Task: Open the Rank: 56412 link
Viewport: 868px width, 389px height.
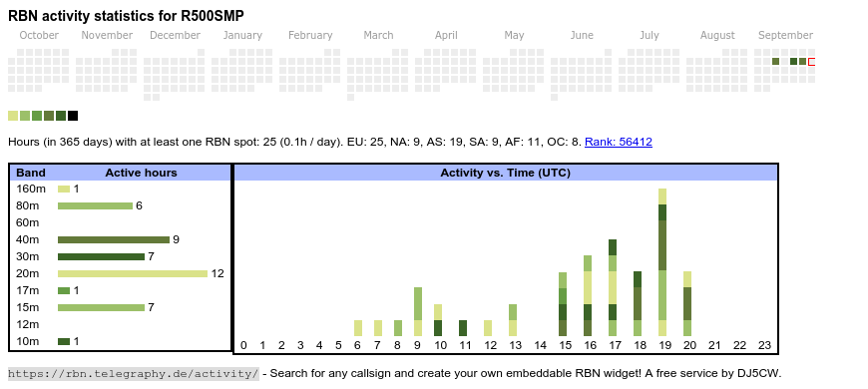Action: 619,142
